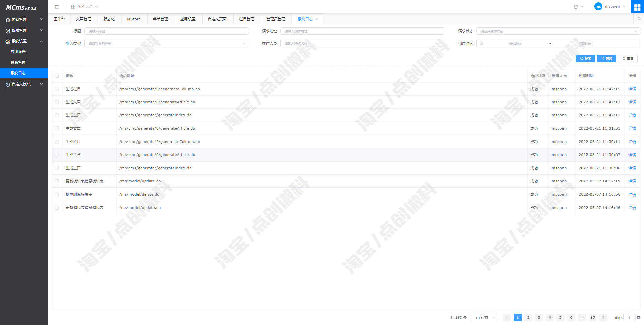Open the 业务类型 dropdown
644x325 pixels.
[166, 43]
